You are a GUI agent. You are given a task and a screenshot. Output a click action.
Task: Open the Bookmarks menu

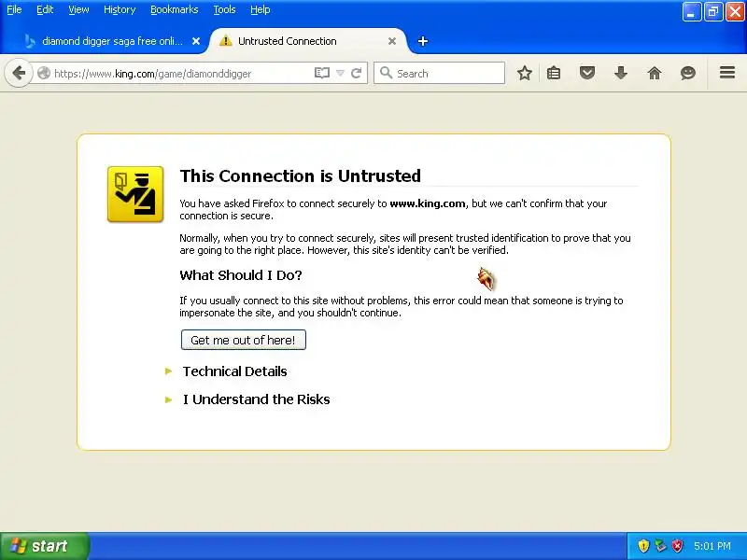coord(175,9)
